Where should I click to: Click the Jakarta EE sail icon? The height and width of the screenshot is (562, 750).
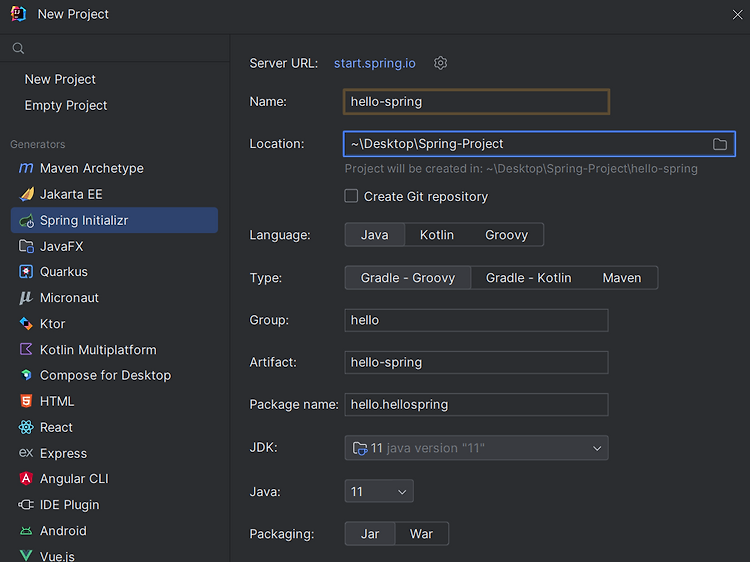coord(26,194)
